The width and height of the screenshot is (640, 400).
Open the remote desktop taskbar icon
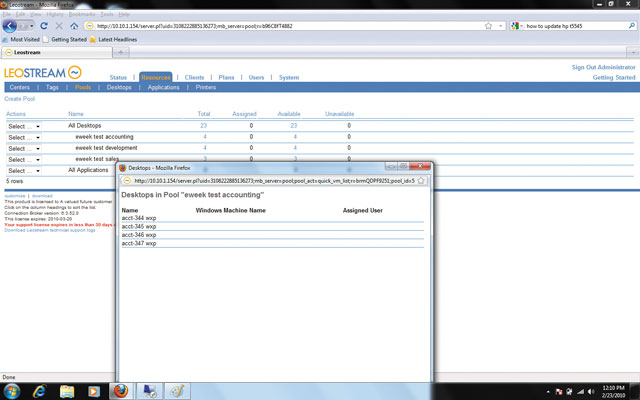point(149,391)
